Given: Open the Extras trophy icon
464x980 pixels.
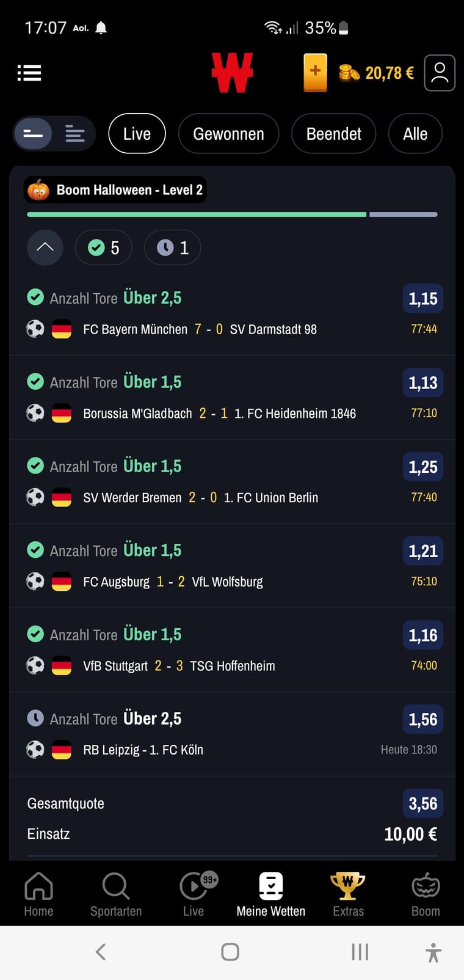Looking at the screenshot, I should [x=347, y=886].
